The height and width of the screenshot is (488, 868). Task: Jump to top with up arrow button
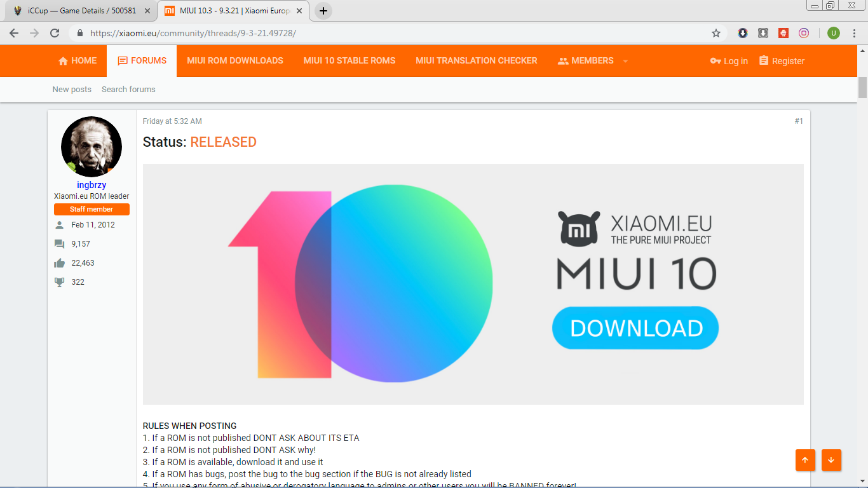click(805, 460)
